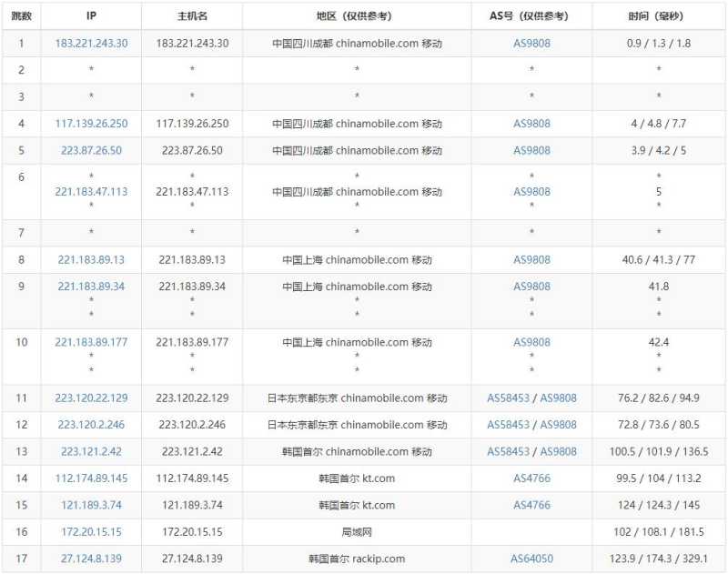Click the hostname 172.20.15.15 in 主机名 column

(x=192, y=532)
